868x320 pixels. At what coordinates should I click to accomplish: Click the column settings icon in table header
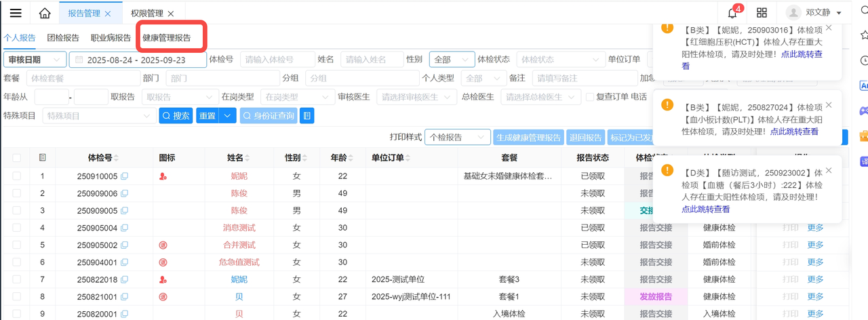point(43,158)
